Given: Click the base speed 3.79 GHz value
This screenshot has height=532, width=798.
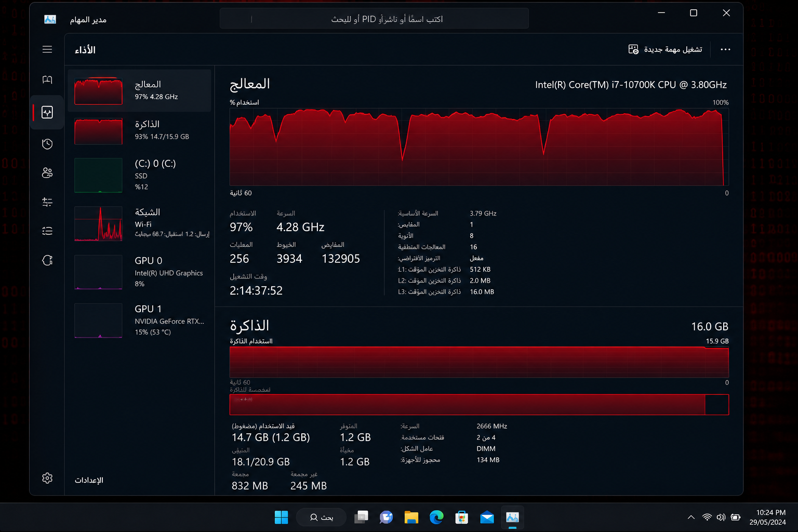Looking at the screenshot, I should pyautogui.click(x=483, y=214).
